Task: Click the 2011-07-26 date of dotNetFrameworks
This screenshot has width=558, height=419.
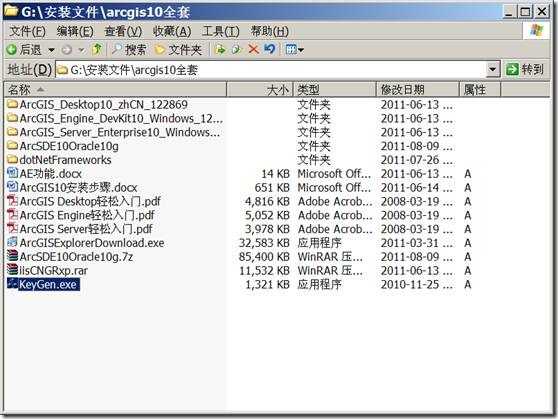Action: pyautogui.click(x=416, y=160)
